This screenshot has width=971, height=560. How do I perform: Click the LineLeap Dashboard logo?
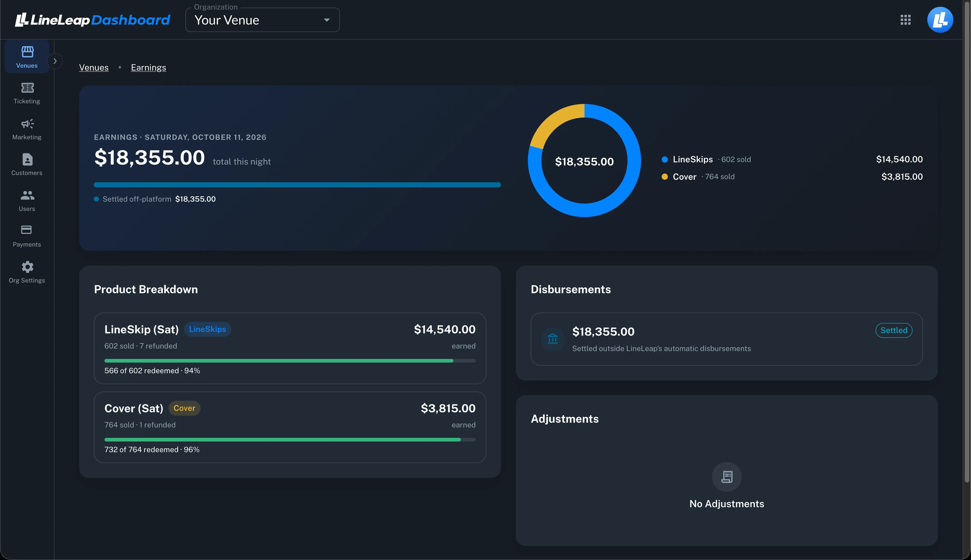pos(92,20)
